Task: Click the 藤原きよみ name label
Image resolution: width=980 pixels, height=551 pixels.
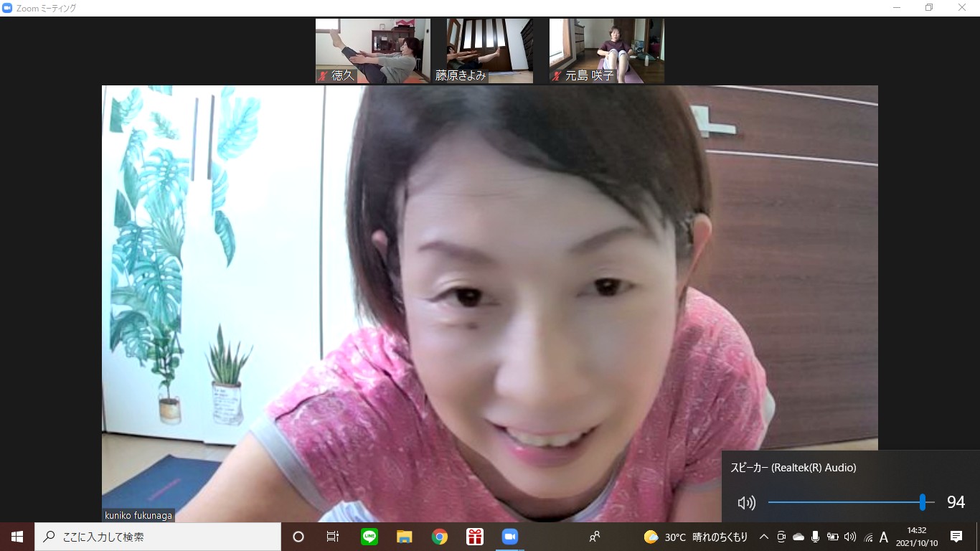Action: tap(461, 76)
